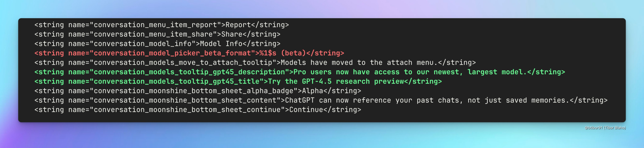Click "Pro users now have access" green text
The width and height of the screenshot is (644, 148).
coord(346,72)
